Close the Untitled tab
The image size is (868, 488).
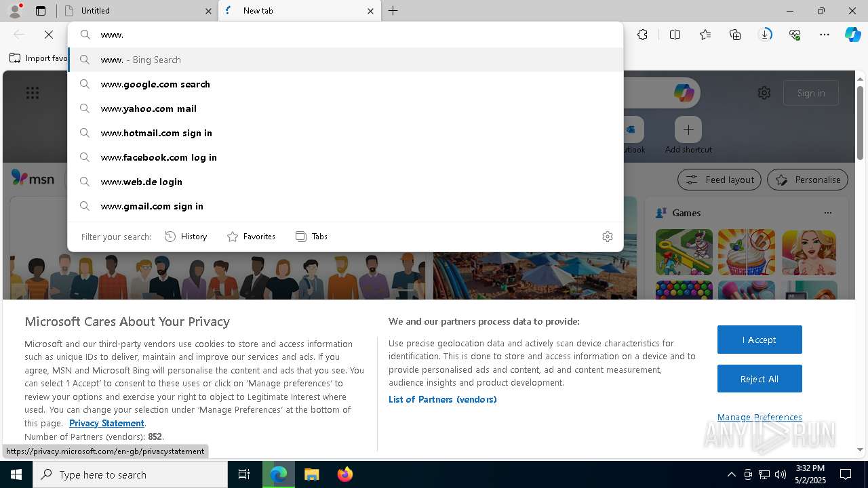pyautogui.click(x=208, y=11)
